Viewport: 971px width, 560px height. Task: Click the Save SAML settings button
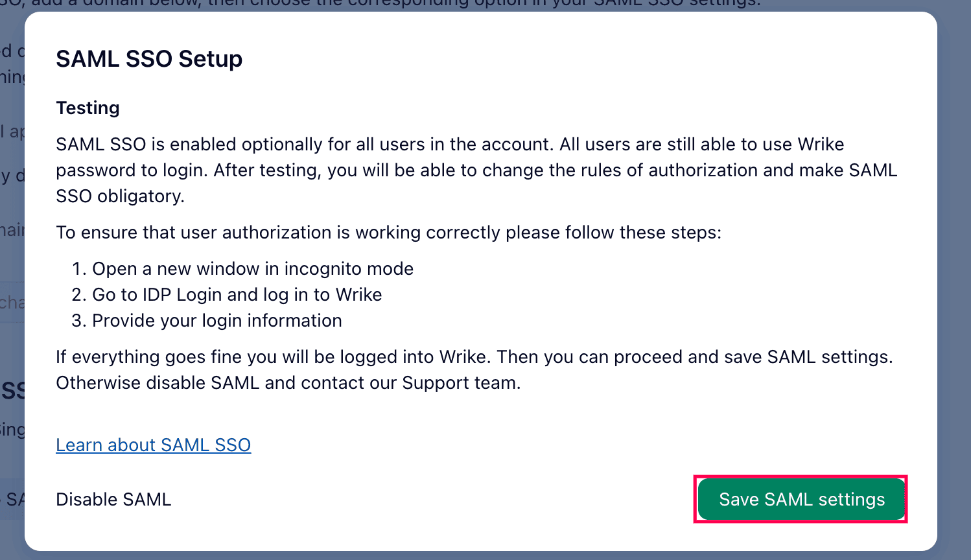[801, 499]
